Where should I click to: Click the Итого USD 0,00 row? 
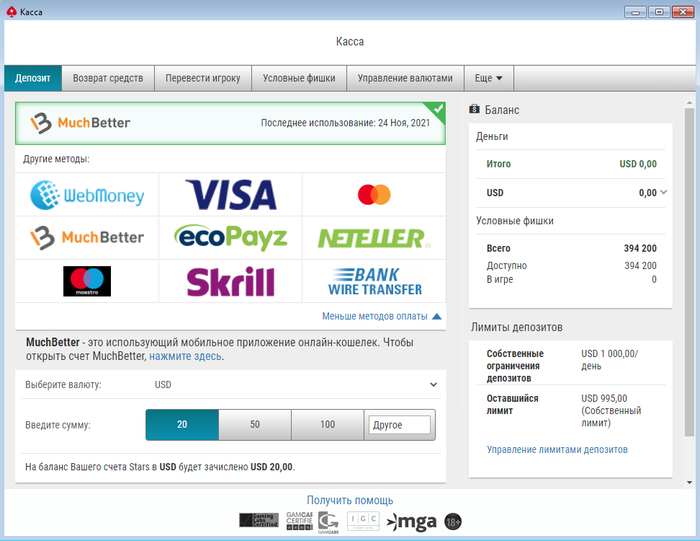(571, 164)
